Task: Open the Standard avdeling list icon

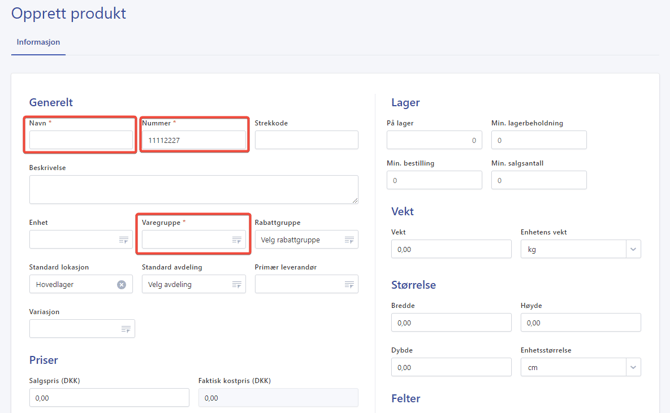Action: tap(236, 284)
